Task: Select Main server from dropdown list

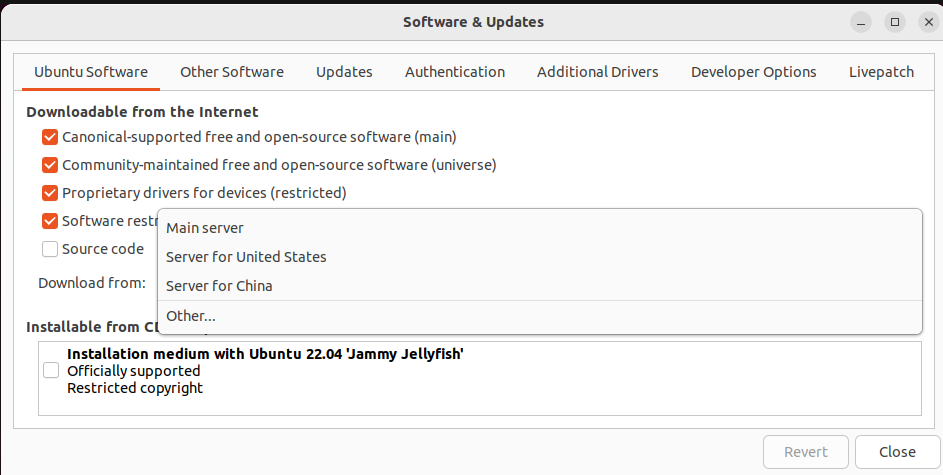Action: pyautogui.click(x=539, y=228)
